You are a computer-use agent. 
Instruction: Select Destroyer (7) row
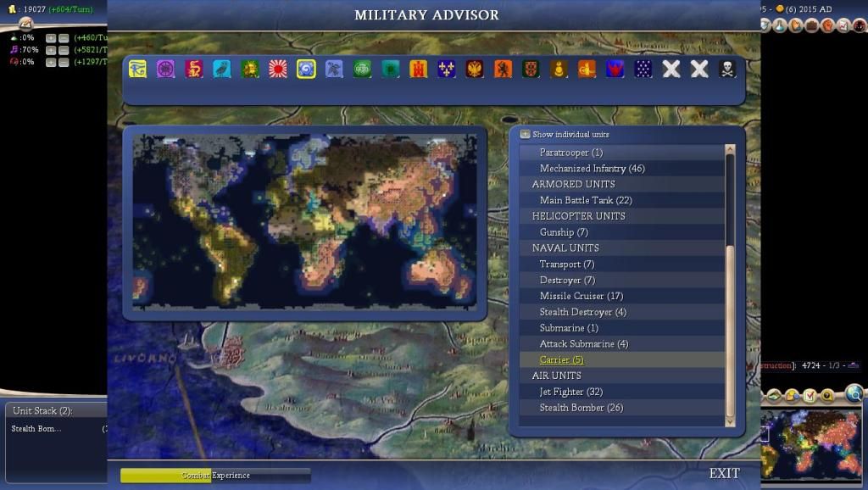pyautogui.click(x=621, y=280)
